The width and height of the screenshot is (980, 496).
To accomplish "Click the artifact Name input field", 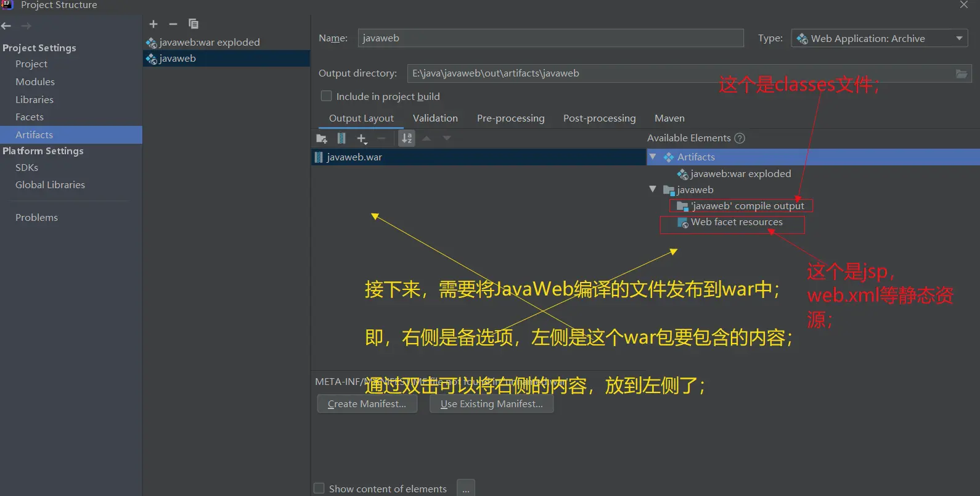I will 550,38.
